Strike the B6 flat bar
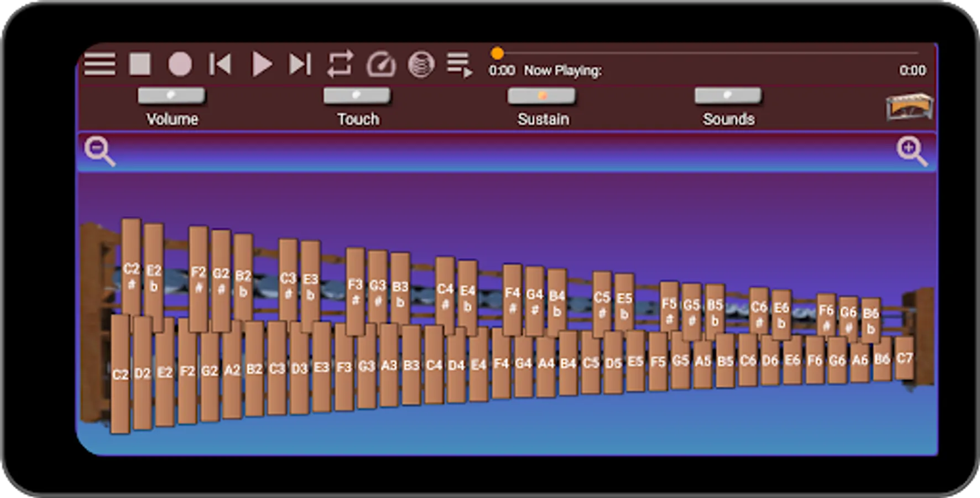 tap(870, 320)
